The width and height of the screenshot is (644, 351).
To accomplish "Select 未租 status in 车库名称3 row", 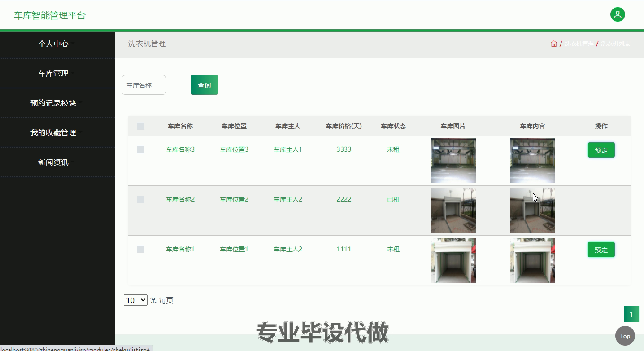I will coord(393,149).
